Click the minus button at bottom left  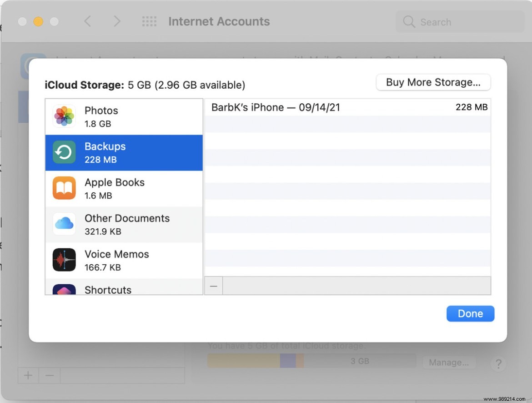pyautogui.click(x=49, y=375)
